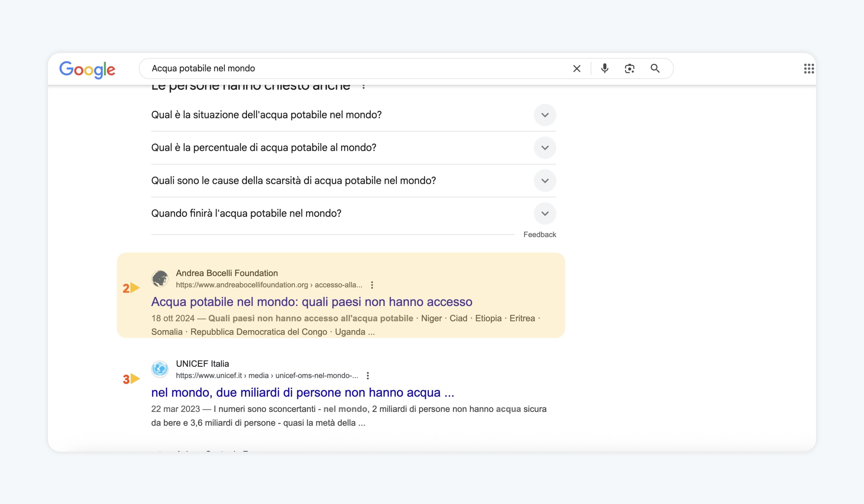Open three-dot menu beside UNICEF Italia URL
864x504 pixels.
click(367, 376)
